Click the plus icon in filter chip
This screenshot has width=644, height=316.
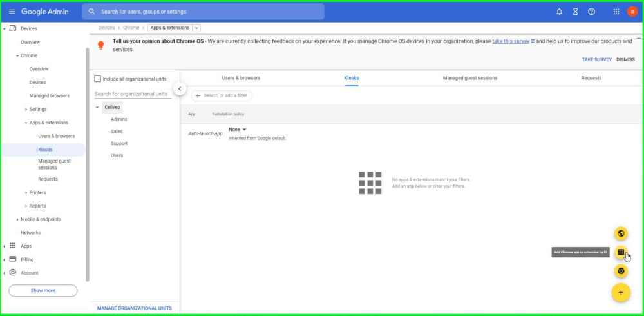[198, 95]
